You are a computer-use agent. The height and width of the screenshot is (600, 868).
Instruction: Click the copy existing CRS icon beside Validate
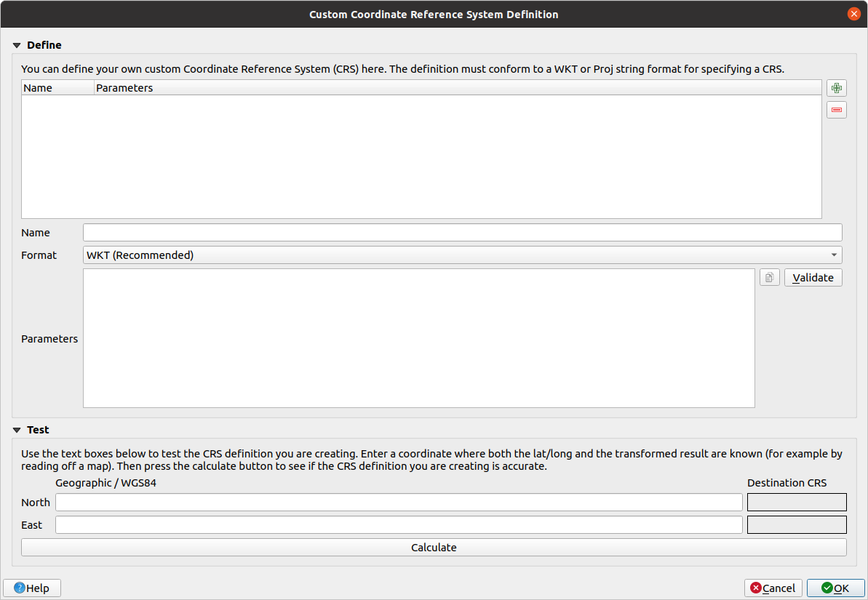[769, 278]
